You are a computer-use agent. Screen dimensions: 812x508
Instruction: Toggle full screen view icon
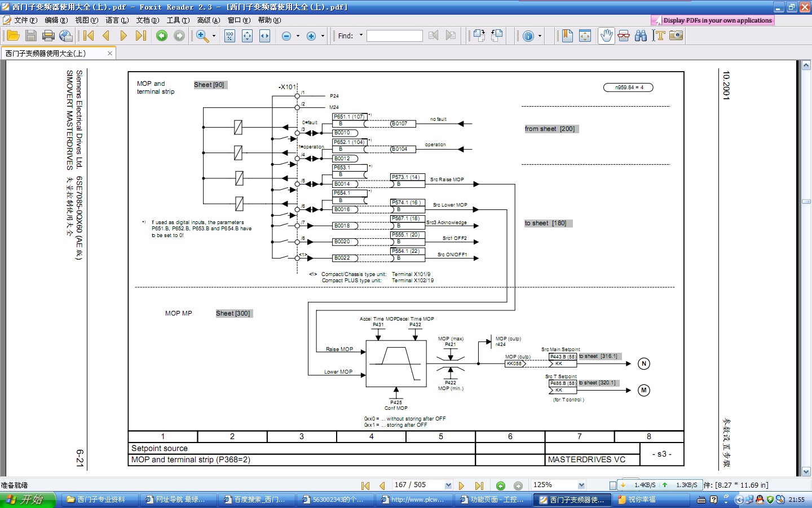click(585, 36)
